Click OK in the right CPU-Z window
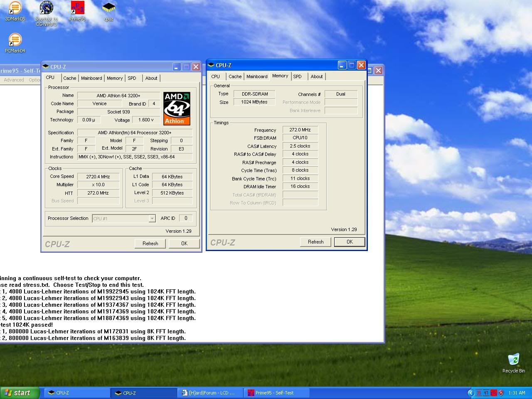 (x=350, y=242)
